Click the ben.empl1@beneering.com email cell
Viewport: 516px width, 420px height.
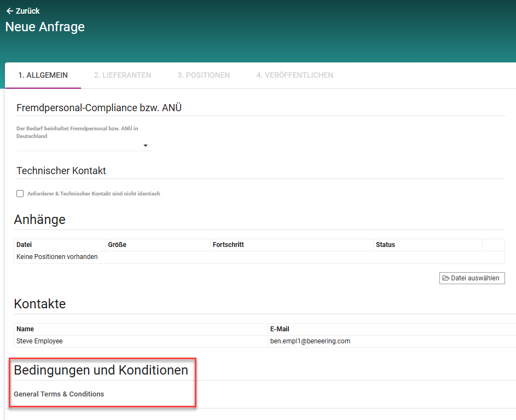coord(310,341)
